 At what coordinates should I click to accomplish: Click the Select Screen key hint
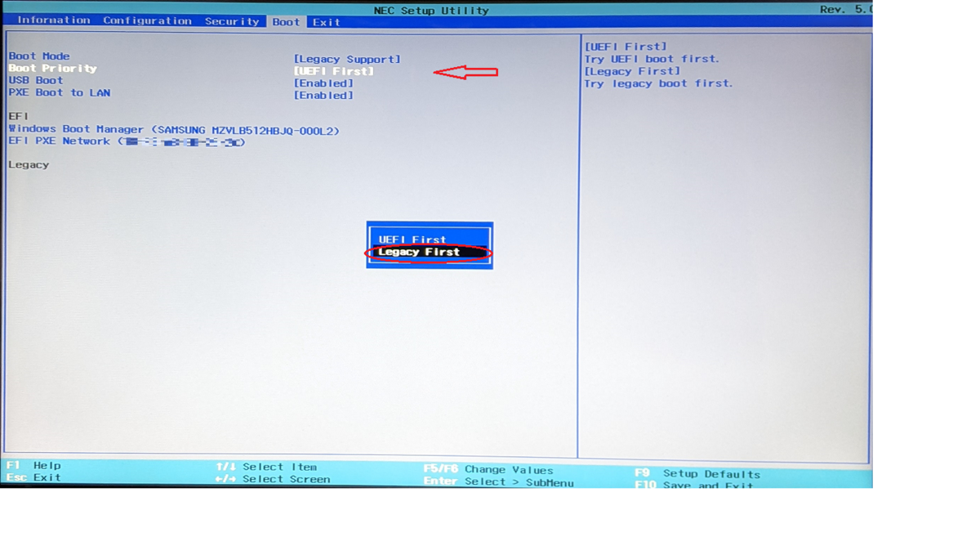273,480
